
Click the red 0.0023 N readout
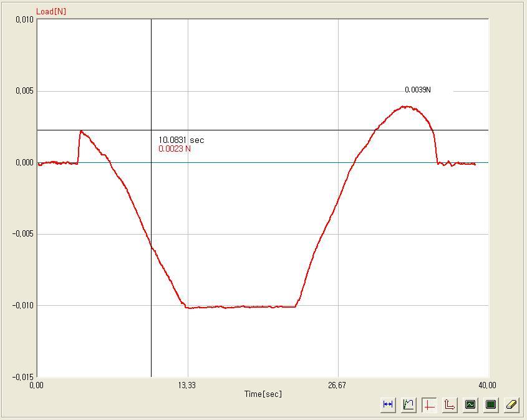click(175, 149)
